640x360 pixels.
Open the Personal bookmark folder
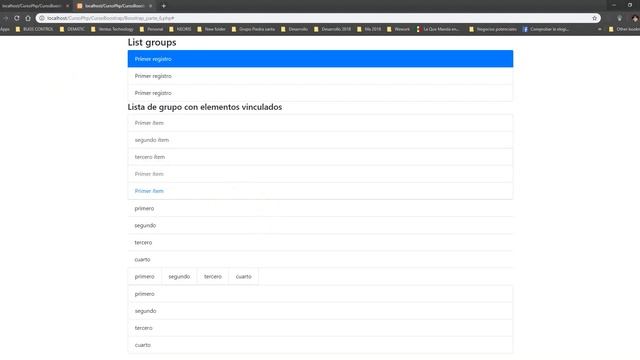pos(151,29)
